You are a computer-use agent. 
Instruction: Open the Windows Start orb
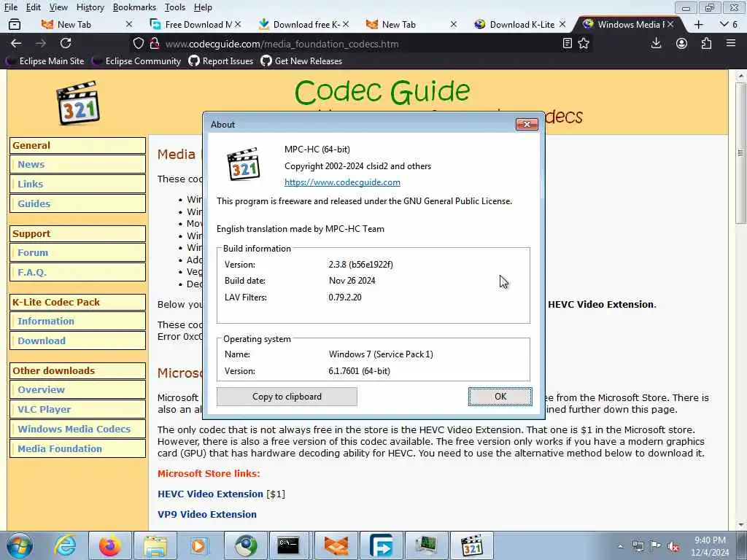click(x=20, y=545)
